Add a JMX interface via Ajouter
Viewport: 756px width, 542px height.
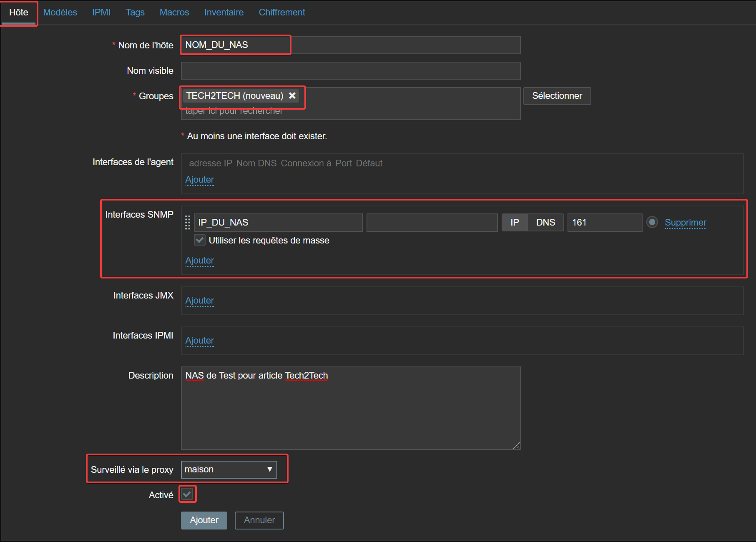pos(199,301)
